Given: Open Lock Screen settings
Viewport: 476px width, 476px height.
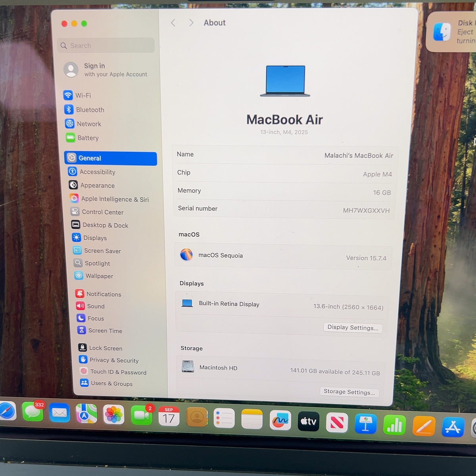Looking at the screenshot, I should 100,348.
